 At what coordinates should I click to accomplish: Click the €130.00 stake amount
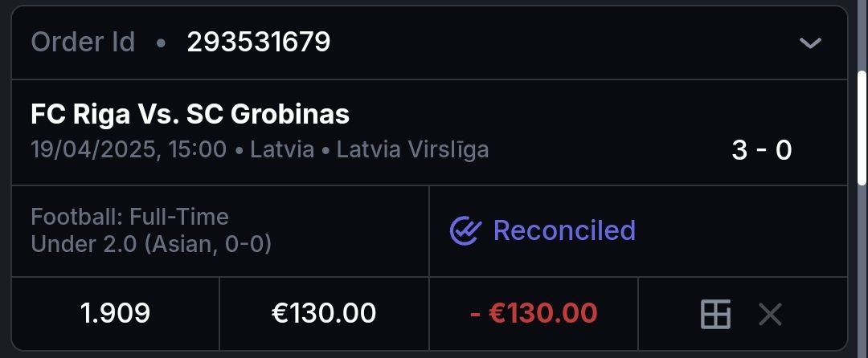[323, 313]
